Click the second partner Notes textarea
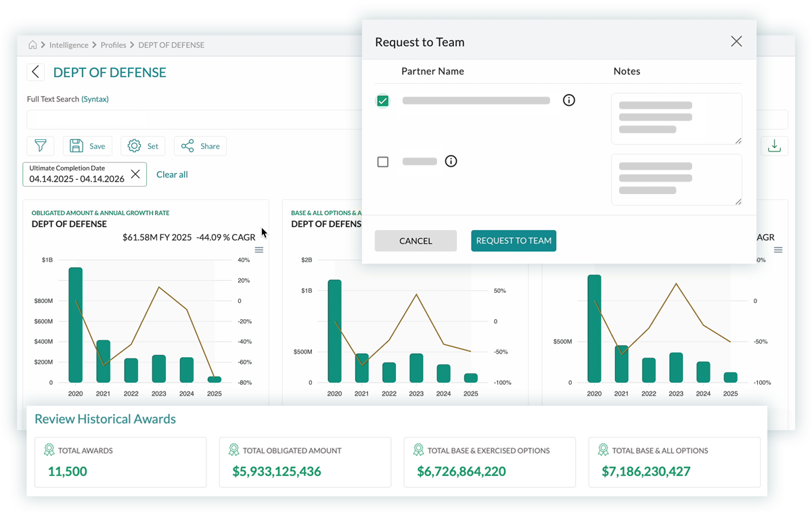Screen dimensions: 812x516 (677, 180)
